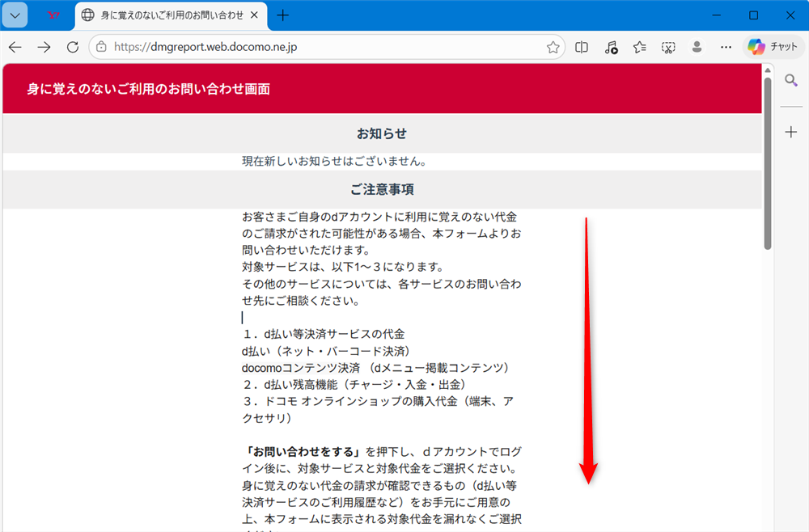Go forward using the right arrow
Image resolution: width=809 pixels, height=532 pixels.
(x=44, y=47)
